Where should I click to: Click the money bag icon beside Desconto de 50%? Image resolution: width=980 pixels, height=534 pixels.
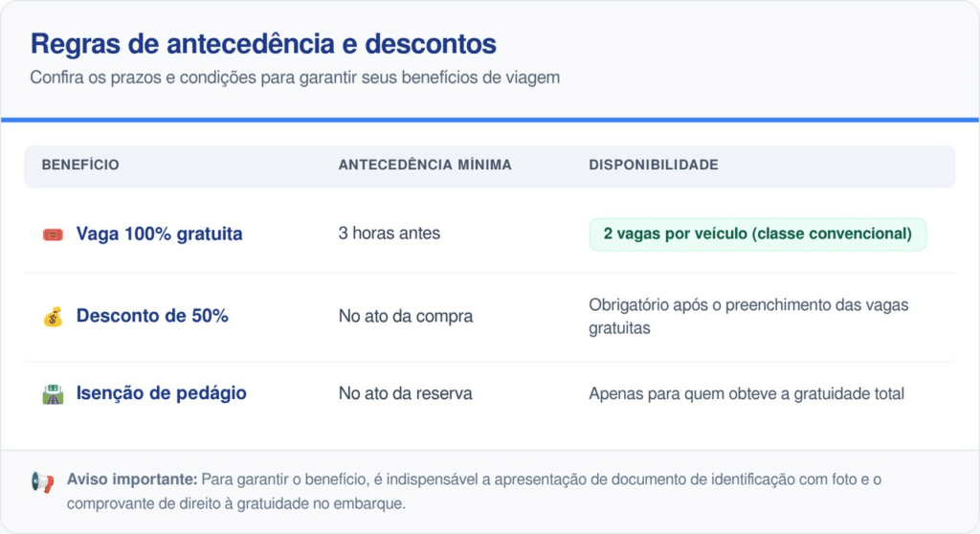53,316
